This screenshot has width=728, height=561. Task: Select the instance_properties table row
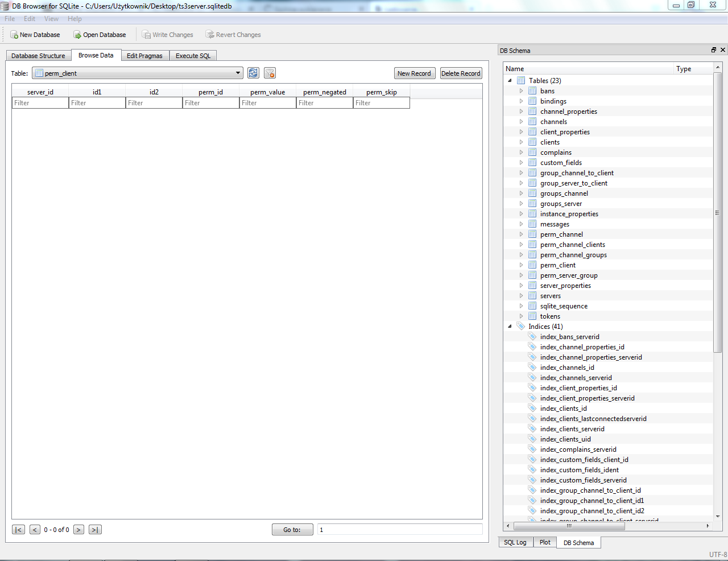569,213
